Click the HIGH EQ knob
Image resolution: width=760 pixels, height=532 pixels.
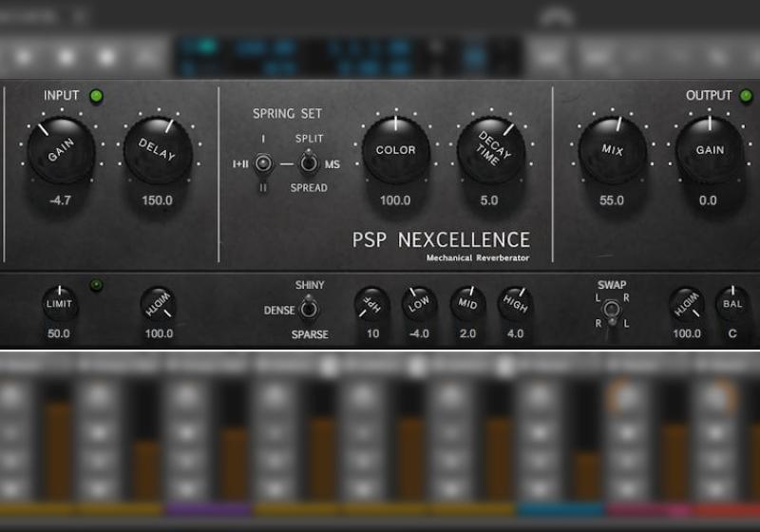(515, 304)
